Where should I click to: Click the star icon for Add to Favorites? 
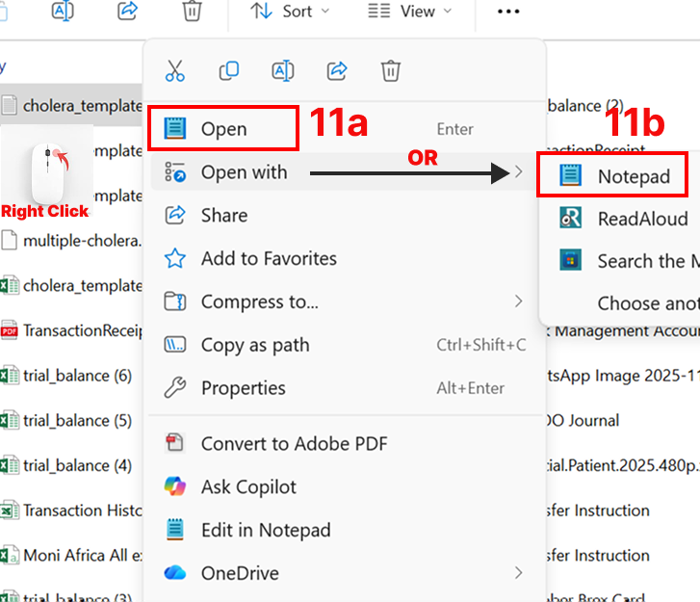click(175, 258)
